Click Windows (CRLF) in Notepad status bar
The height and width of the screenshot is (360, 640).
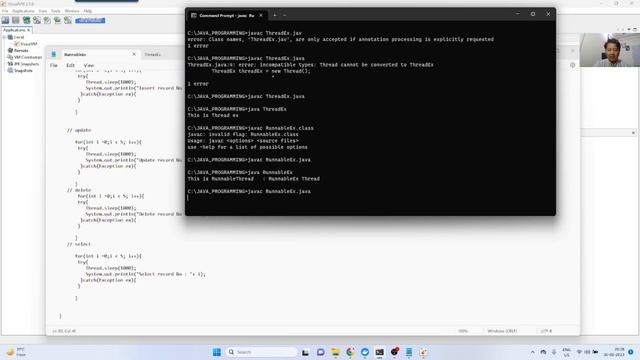(502, 331)
